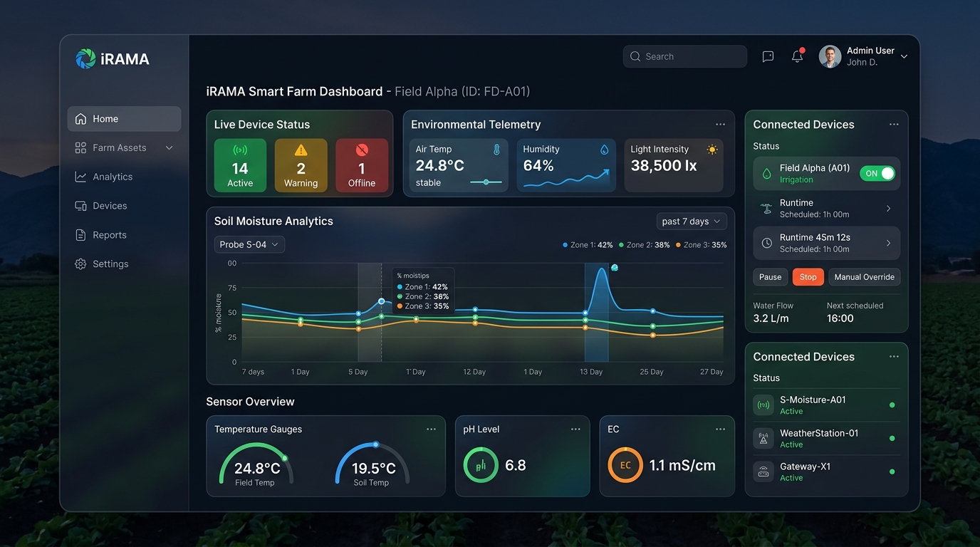The height and width of the screenshot is (547, 980).
Task: Click the Admin User avatar
Action: click(x=830, y=56)
